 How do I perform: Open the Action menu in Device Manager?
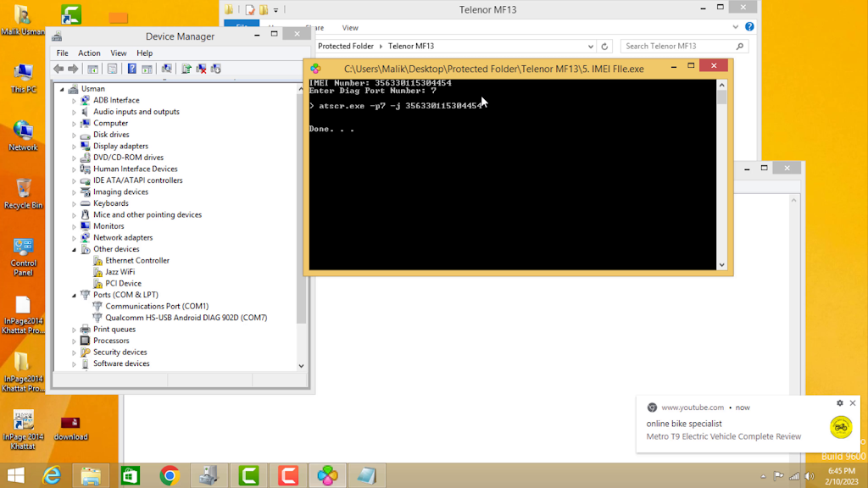(89, 53)
